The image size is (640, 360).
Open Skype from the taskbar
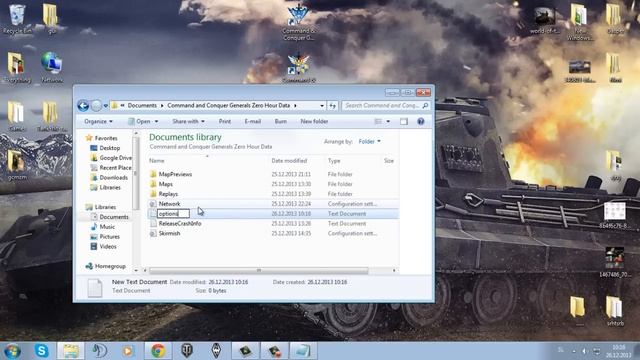[x=42, y=351]
